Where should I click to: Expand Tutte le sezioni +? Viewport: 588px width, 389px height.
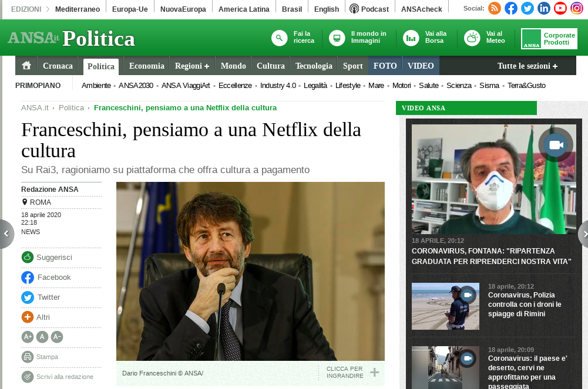tap(527, 66)
